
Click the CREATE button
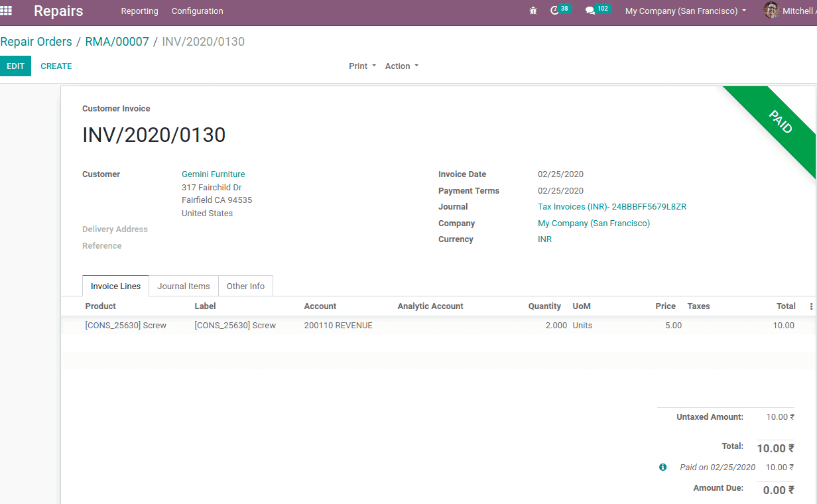pos(56,66)
